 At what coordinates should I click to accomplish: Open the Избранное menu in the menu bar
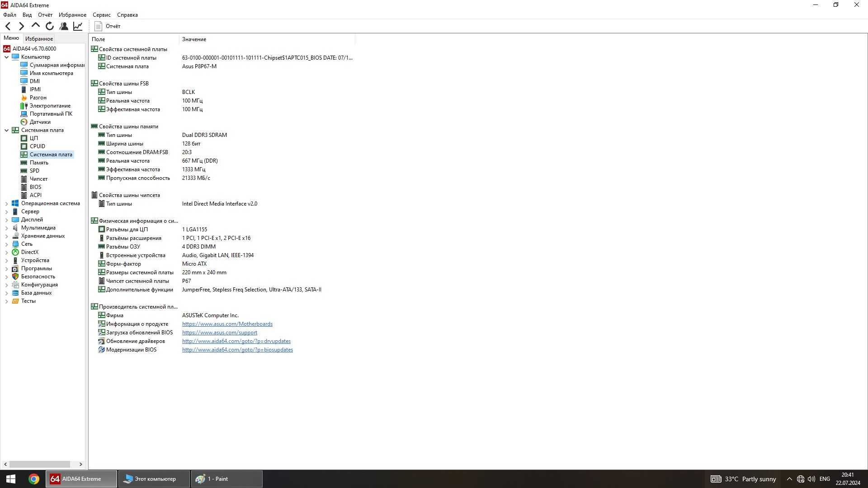click(x=72, y=15)
